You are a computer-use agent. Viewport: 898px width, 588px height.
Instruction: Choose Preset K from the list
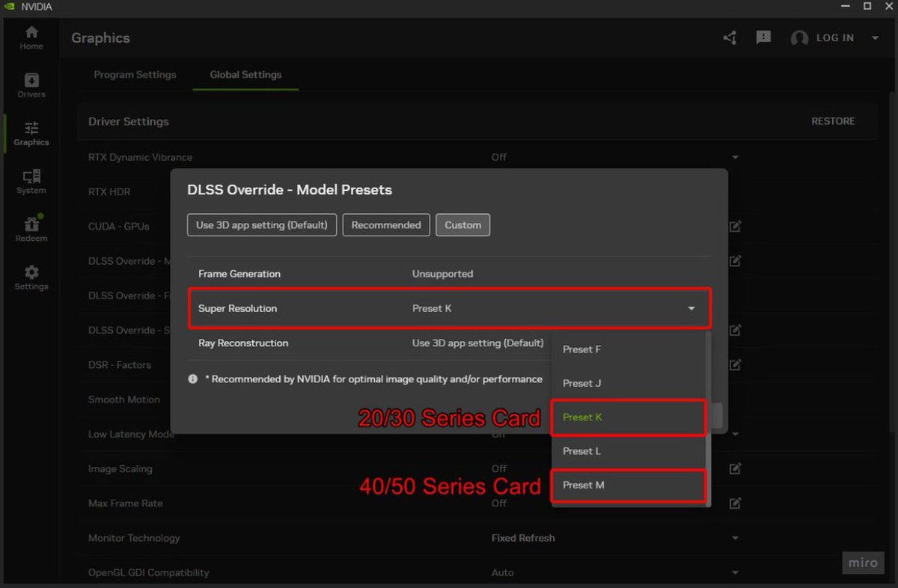pos(629,417)
